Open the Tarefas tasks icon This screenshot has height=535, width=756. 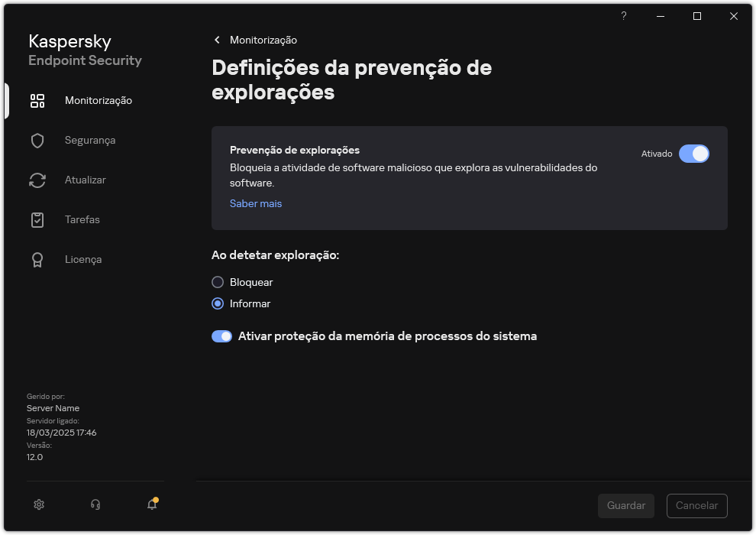click(x=37, y=219)
